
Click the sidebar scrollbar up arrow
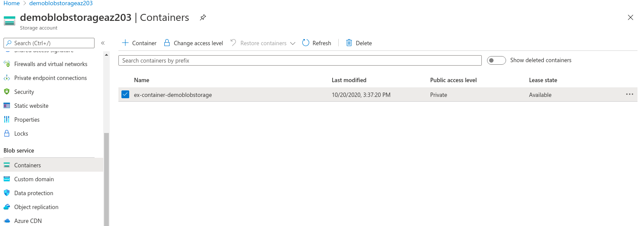click(107, 55)
